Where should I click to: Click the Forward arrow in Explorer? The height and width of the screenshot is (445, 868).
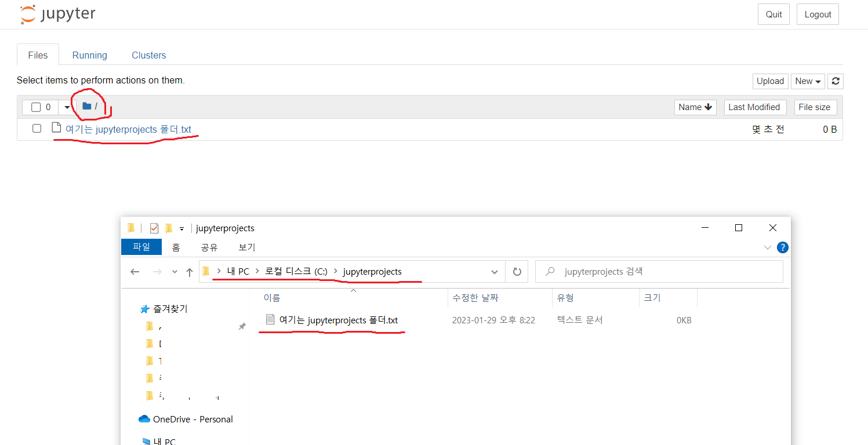157,272
